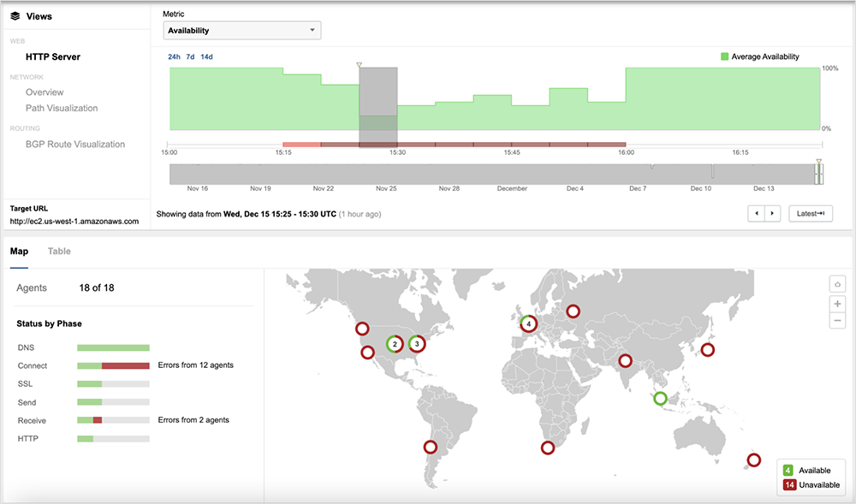This screenshot has width=856, height=504.
Task: Go to next time interval arrow
Action: pyautogui.click(x=772, y=213)
